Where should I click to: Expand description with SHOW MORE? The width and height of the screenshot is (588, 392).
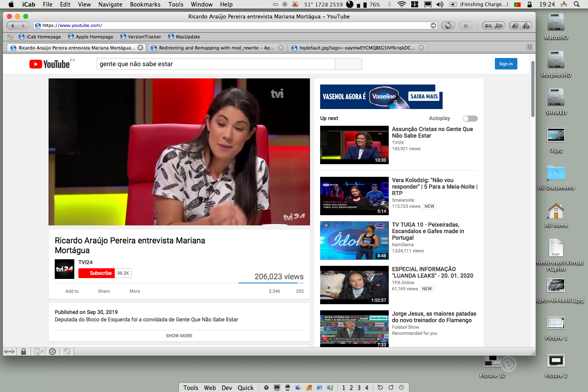pos(179,336)
